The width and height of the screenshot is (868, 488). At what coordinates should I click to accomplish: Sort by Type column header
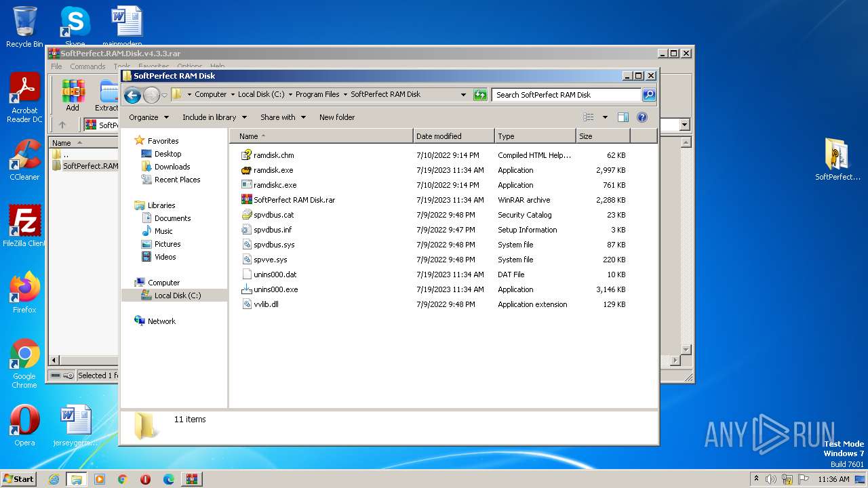[535, 136]
